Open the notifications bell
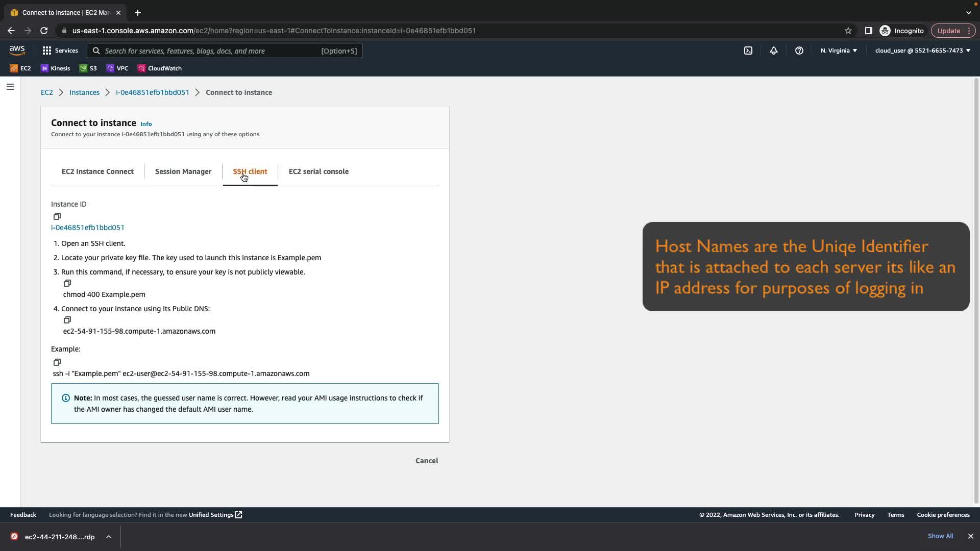The height and width of the screenshot is (551, 980). [773, 51]
